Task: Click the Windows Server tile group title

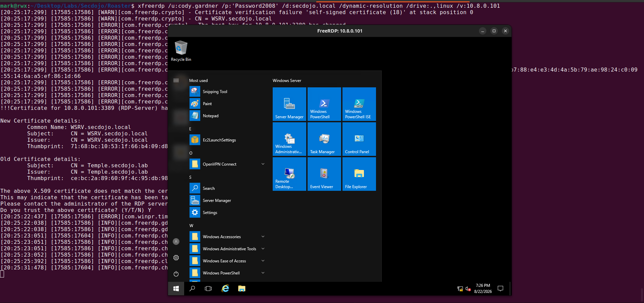Action: 287,81
